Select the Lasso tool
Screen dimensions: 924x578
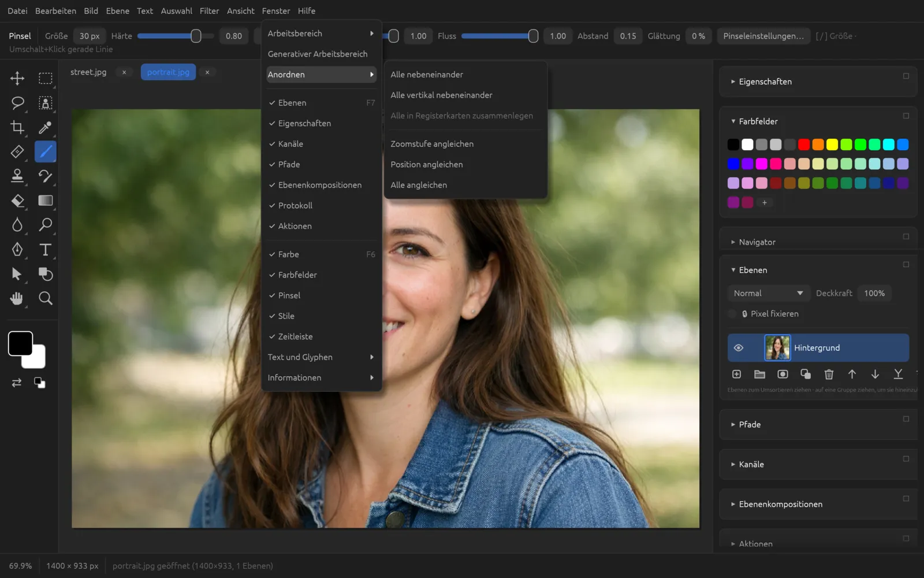(x=17, y=103)
